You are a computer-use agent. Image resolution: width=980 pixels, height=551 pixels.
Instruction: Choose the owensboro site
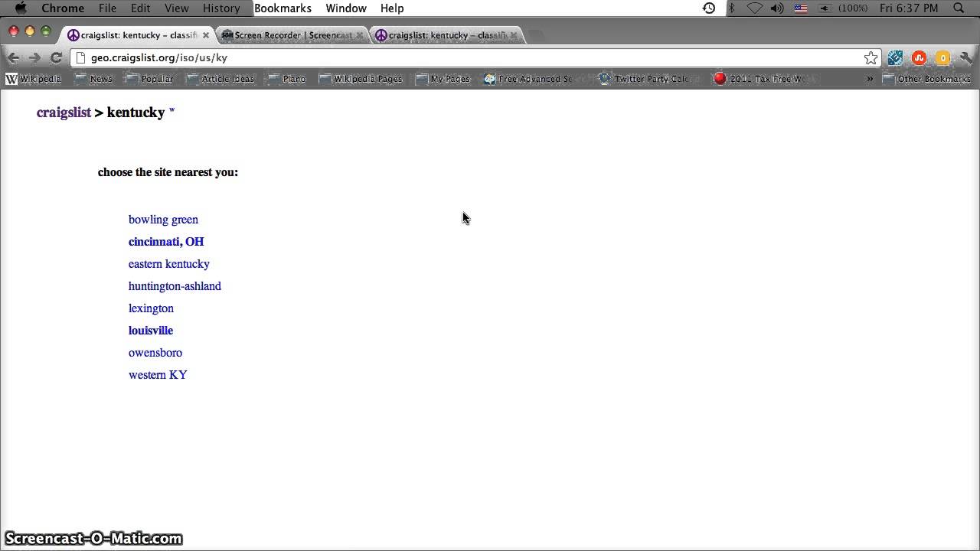coord(155,353)
